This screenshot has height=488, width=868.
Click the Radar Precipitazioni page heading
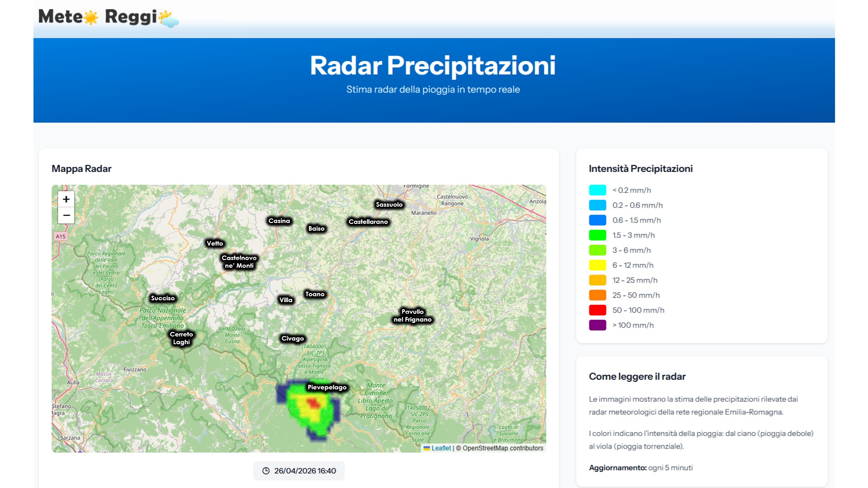(433, 66)
